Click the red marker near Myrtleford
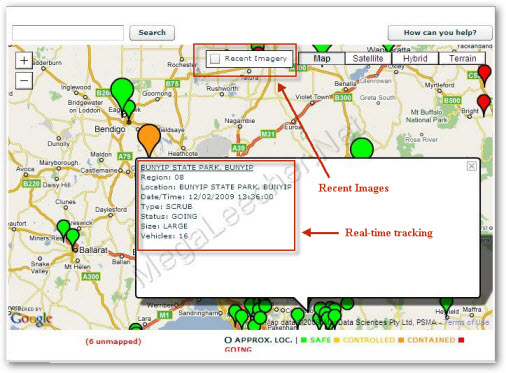Viewport: 506px width, 373px height. tap(484, 75)
